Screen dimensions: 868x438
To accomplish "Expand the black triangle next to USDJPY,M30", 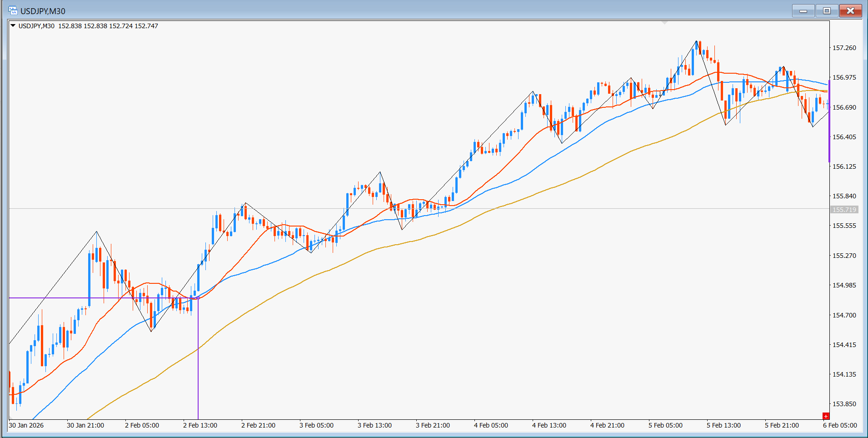I will [x=13, y=26].
